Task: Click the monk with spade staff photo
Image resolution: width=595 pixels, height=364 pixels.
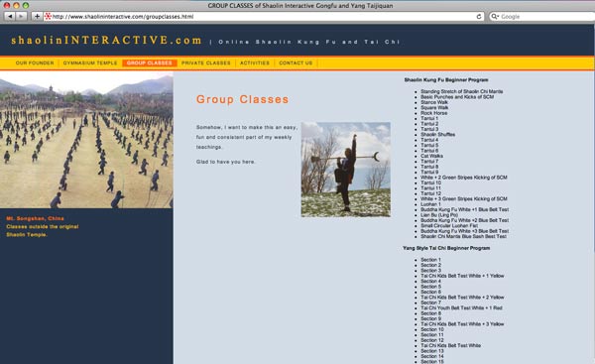Action: 346,170
